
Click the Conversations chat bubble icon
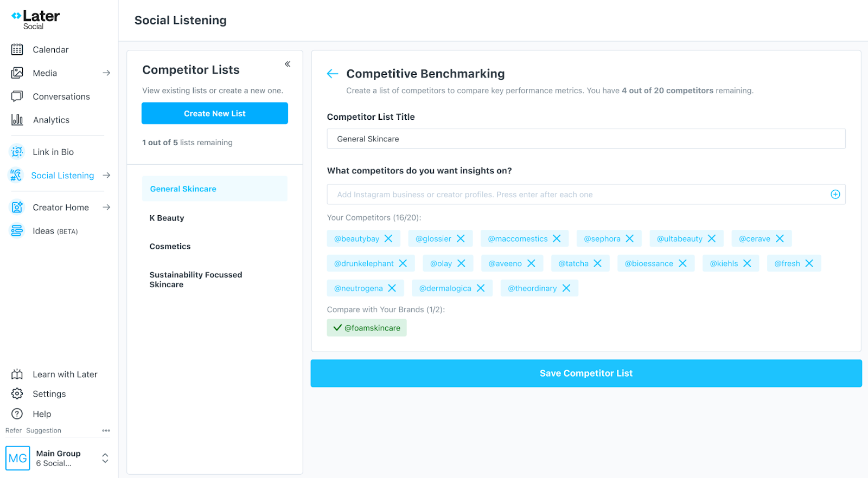pyautogui.click(x=17, y=96)
